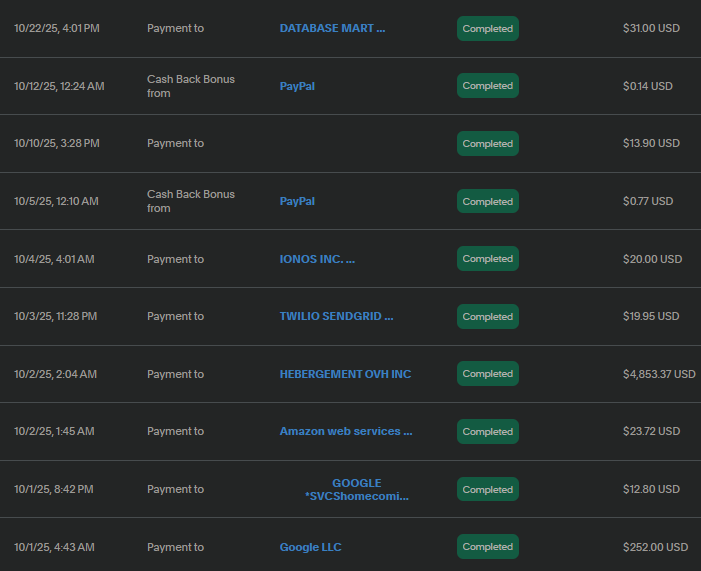Click the Google LLC merchant link

pyautogui.click(x=310, y=547)
